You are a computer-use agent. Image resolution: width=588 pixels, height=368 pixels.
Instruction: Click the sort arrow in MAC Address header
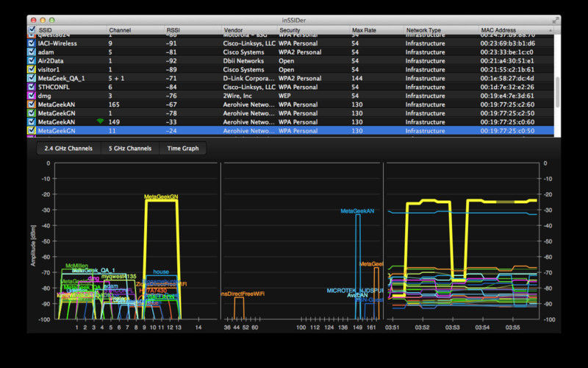coord(551,30)
